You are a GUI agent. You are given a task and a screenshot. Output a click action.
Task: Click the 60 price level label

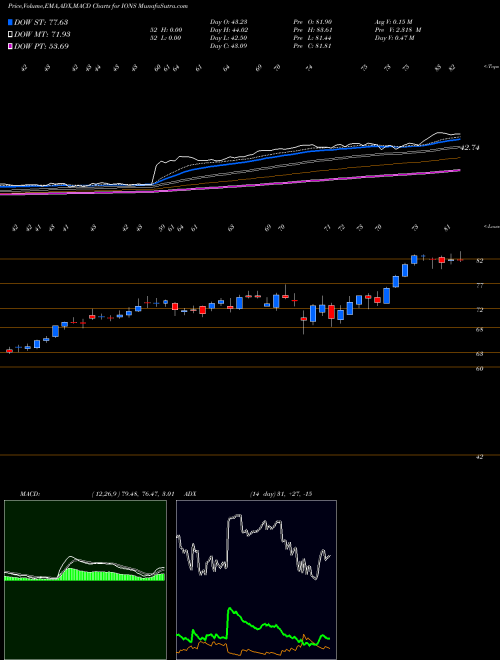point(479,369)
